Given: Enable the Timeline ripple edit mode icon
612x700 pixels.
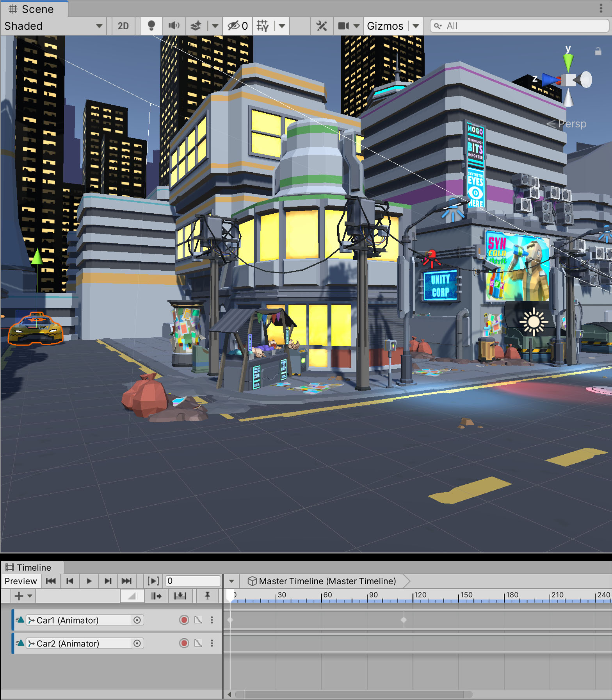Looking at the screenshot, I should click(157, 596).
